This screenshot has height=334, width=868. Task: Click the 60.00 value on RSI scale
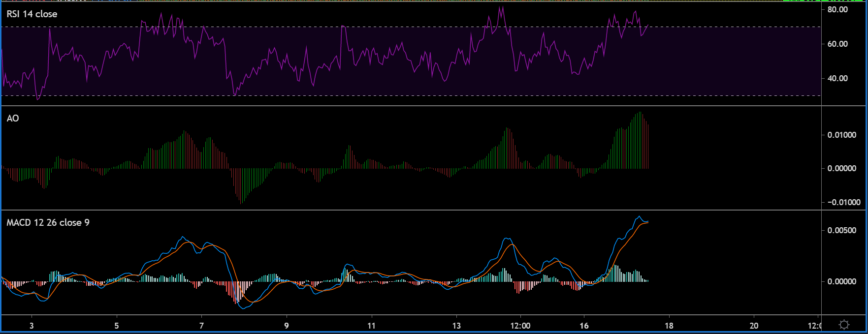[x=837, y=44]
